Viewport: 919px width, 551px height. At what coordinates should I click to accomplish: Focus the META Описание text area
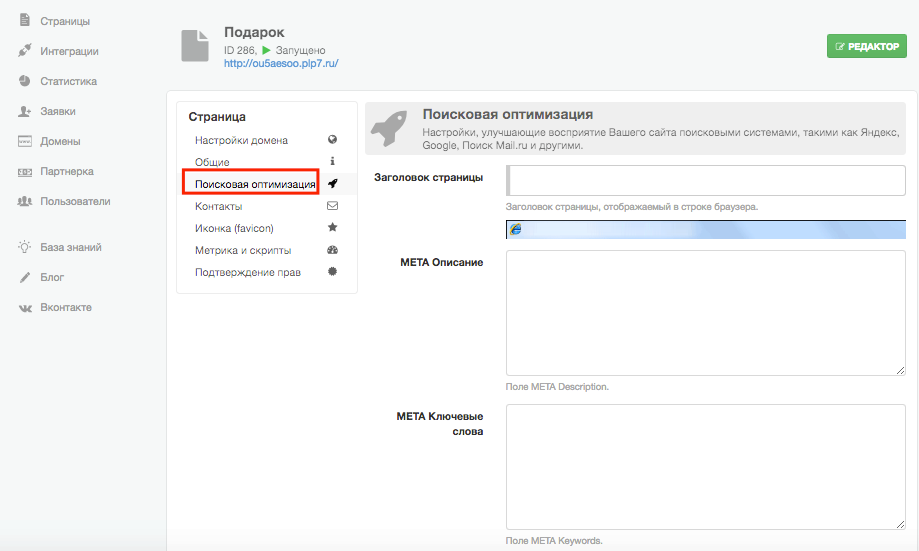[706, 313]
